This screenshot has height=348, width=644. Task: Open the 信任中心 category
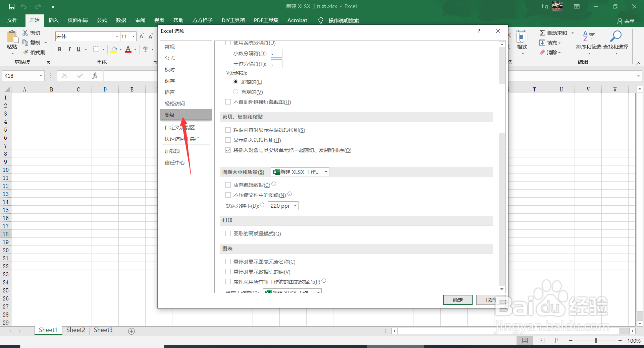[x=174, y=162]
